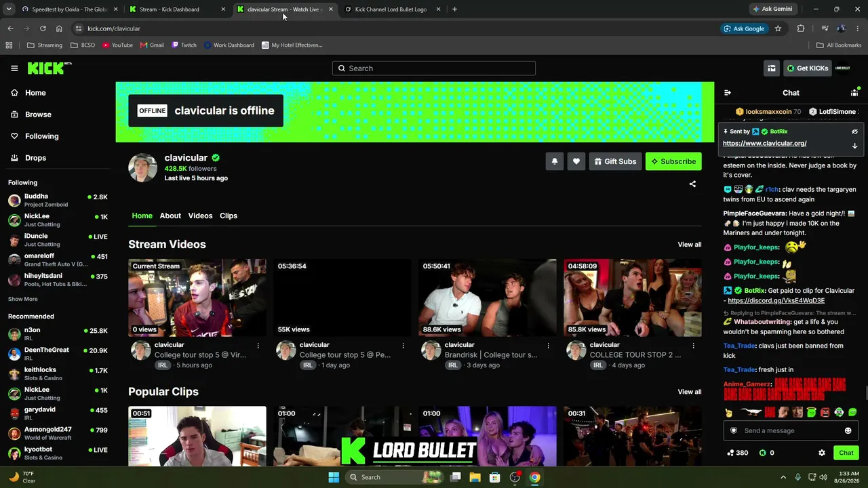Hide the pinned BotRix message
This screenshot has height=488, width=868.
[x=854, y=131]
